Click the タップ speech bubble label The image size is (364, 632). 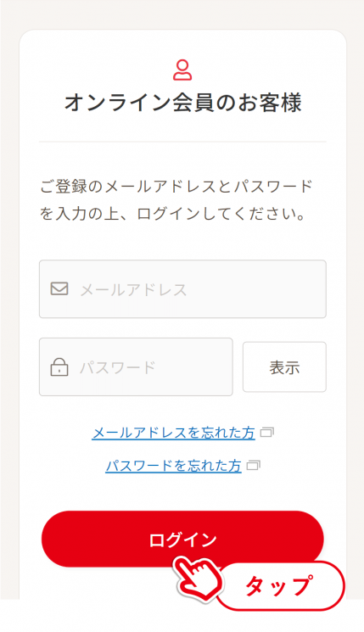click(280, 585)
